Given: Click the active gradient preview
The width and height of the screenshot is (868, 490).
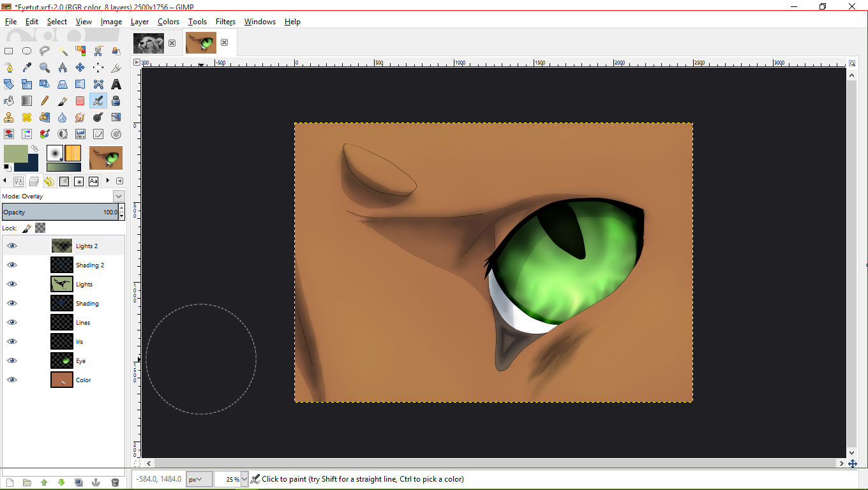Looking at the screenshot, I should point(64,167).
